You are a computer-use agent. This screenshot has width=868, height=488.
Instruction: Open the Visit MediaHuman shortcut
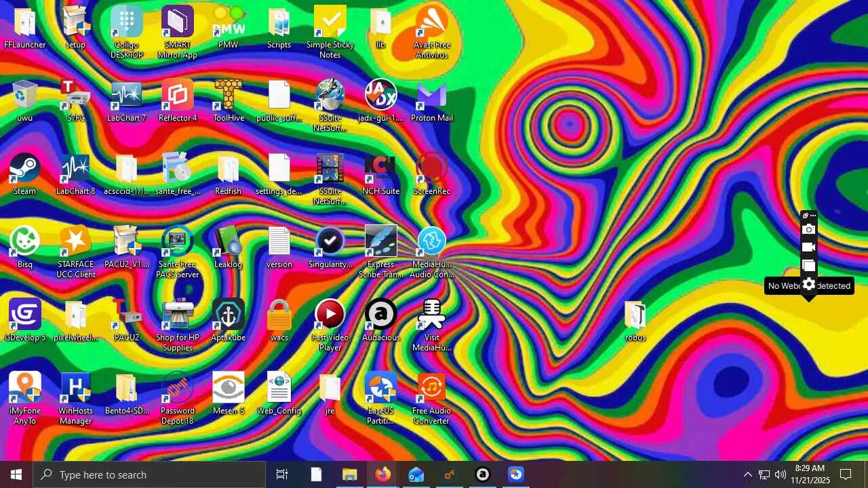pos(432,325)
